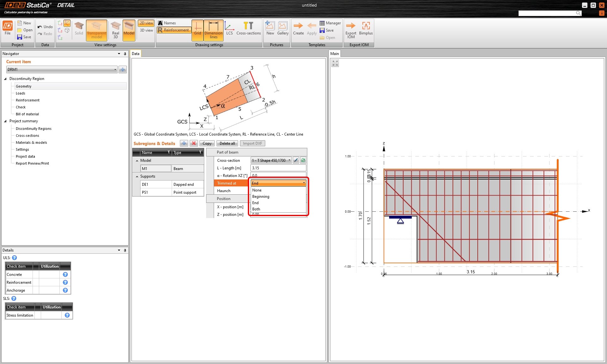
Task: Collapse the Supports group in table
Action: (137, 177)
